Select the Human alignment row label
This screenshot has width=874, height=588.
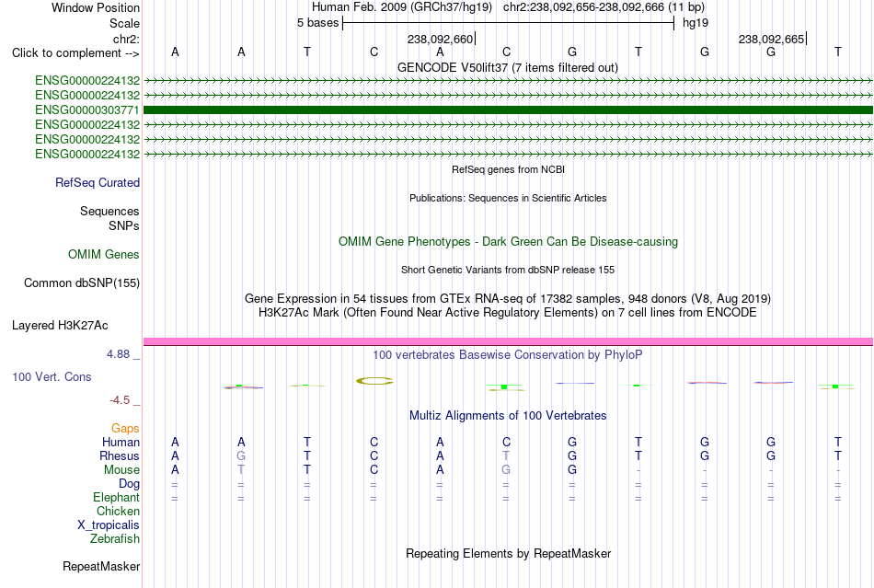[121, 442]
